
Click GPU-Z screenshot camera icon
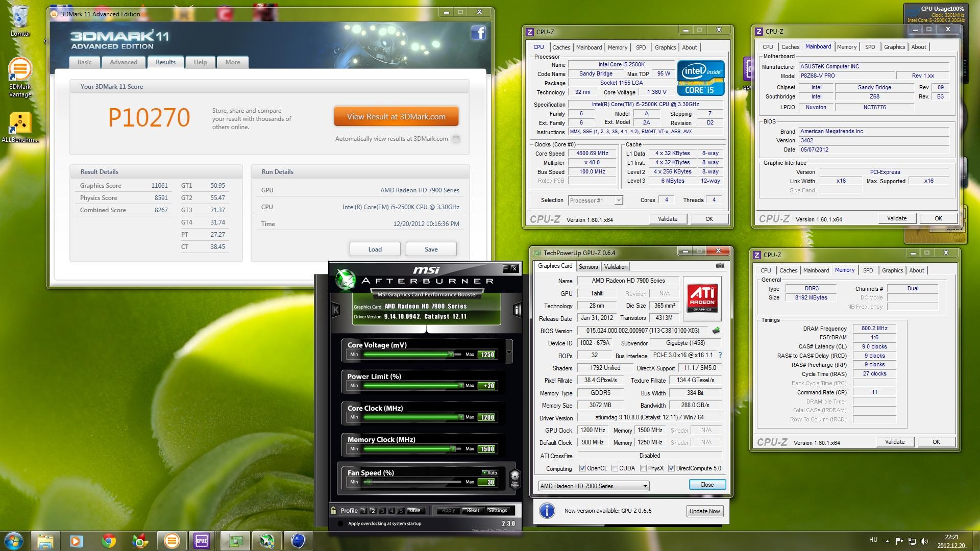[x=720, y=266]
